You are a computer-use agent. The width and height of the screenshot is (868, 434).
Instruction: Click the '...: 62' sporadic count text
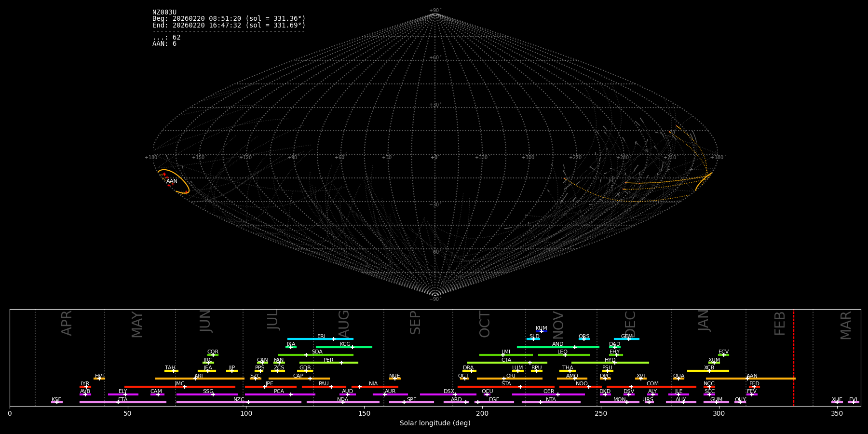coord(166,38)
